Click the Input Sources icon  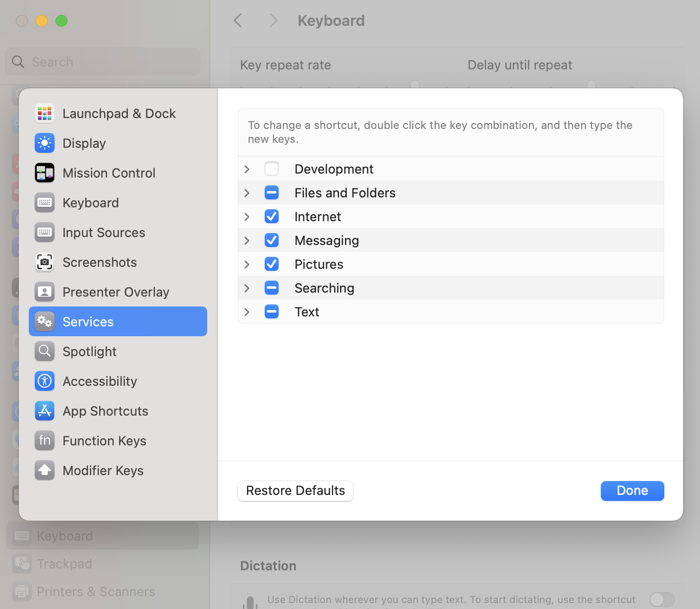coord(45,232)
